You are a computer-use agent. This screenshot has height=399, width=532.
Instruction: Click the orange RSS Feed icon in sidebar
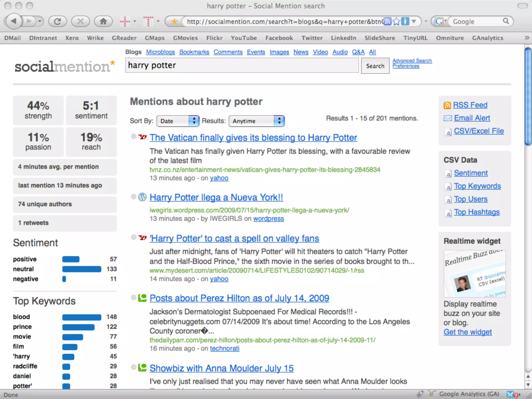click(447, 105)
